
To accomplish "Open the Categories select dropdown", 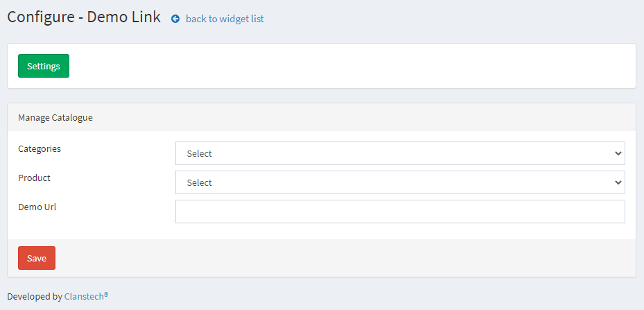I will point(400,153).
